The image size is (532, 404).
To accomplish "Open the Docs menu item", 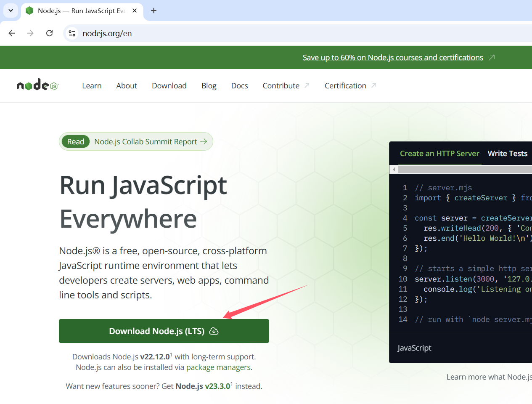I will 240,86.
